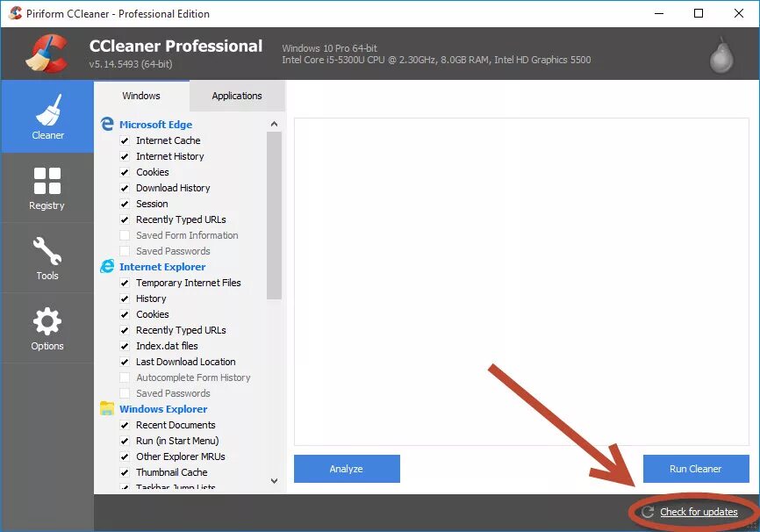Click the pear icon in header

click(721, 55)
